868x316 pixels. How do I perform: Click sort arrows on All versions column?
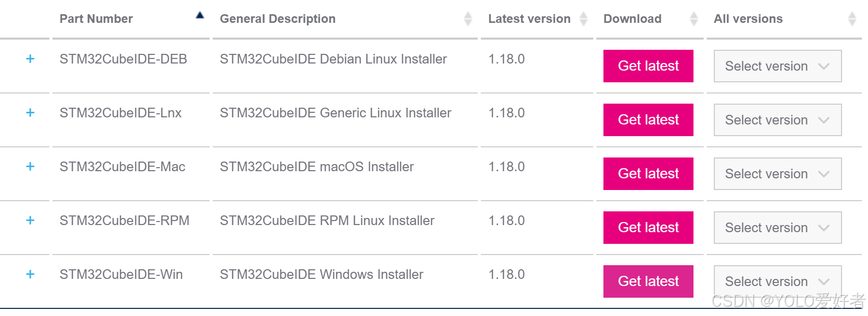(852, 19)
